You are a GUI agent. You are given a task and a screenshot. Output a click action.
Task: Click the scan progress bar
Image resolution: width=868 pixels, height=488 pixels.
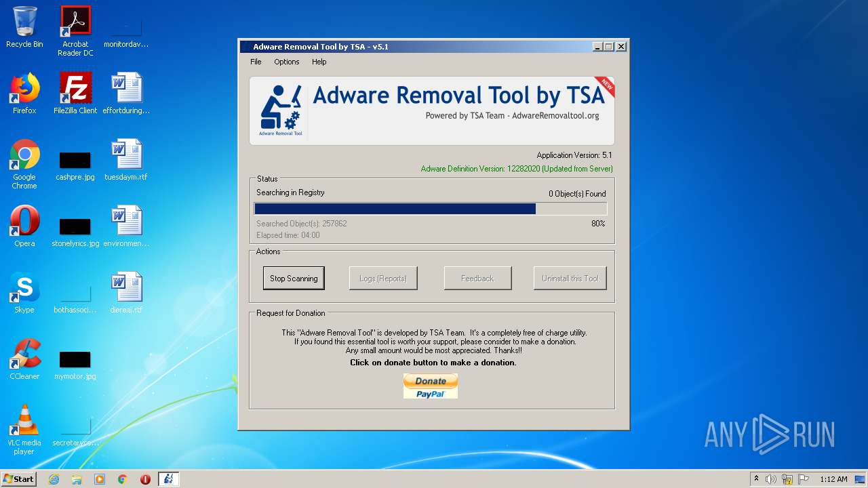[x=431, y=209]
